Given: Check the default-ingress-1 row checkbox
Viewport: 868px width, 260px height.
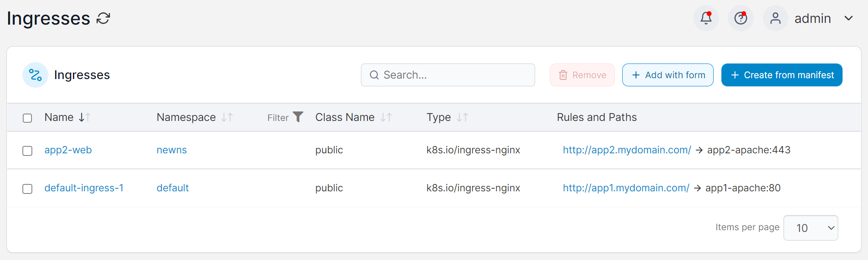Looking at the screenshot, I should (28, 189).
